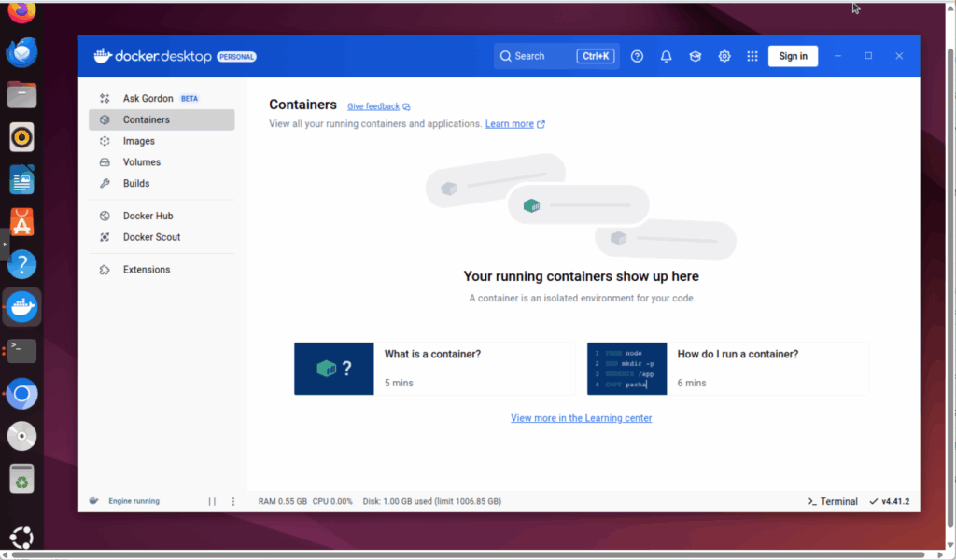Click the Containers cube icon in sidebar
This screenshot has width=956, height=560.
105,119
